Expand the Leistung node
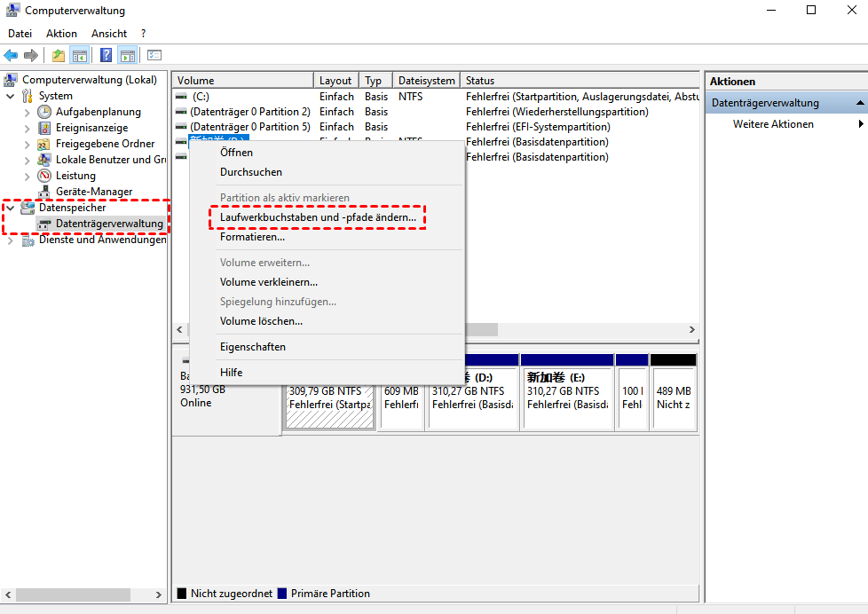This screenshot has width=868, height=614. point(28,176)
